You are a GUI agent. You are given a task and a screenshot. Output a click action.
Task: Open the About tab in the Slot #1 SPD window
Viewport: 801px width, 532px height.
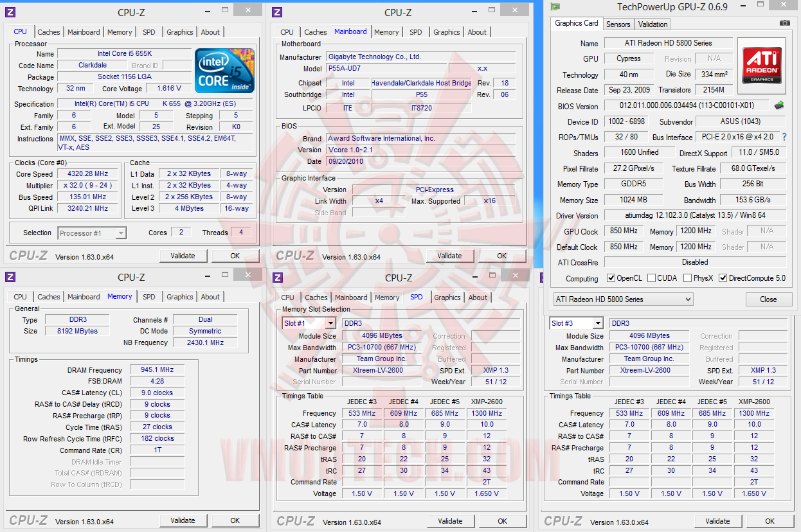[478, 297]
